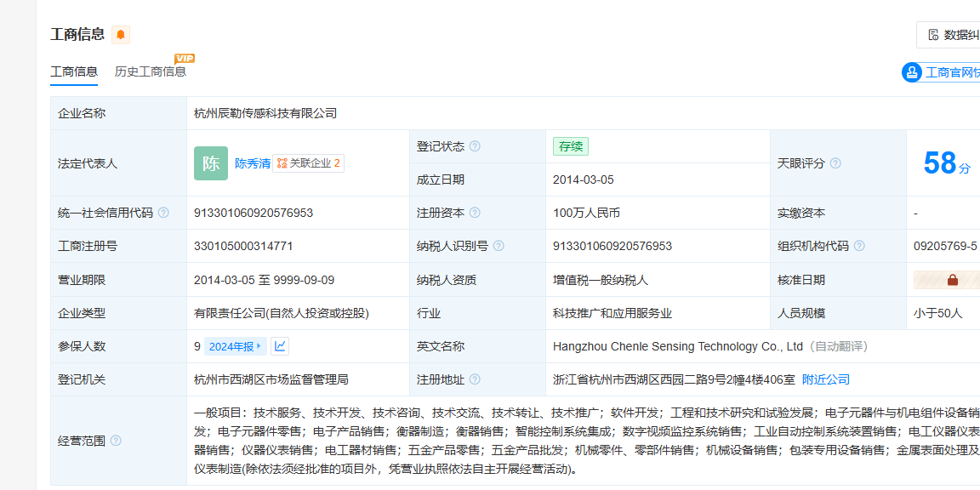Click the 浙江省杭州市西湖区西园二路 address

click(x=674, y=379)
